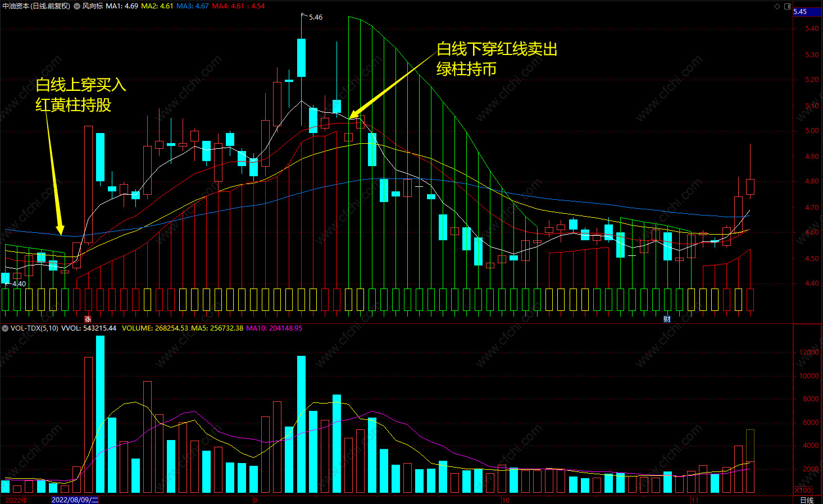Click the VOLUME: 268254.53 value
Image resolution: width=823 pixels, height=504 pixels.
[x=155, y=328]
